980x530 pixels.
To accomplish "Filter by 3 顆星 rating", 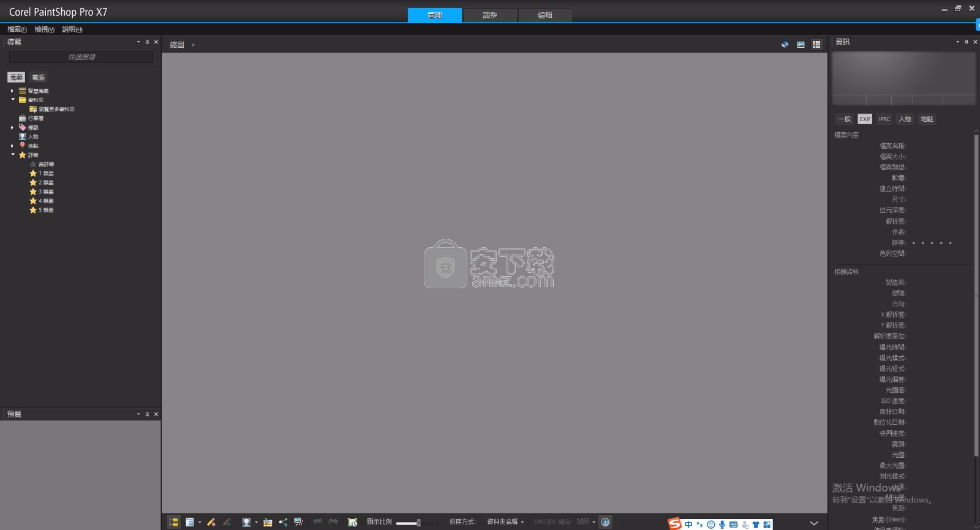I will 46,192.
